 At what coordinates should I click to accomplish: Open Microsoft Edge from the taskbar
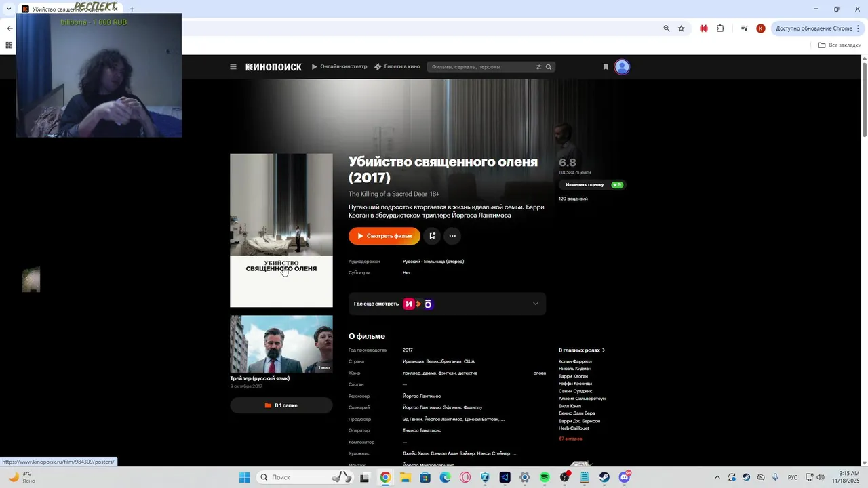[x=445, y=477]
